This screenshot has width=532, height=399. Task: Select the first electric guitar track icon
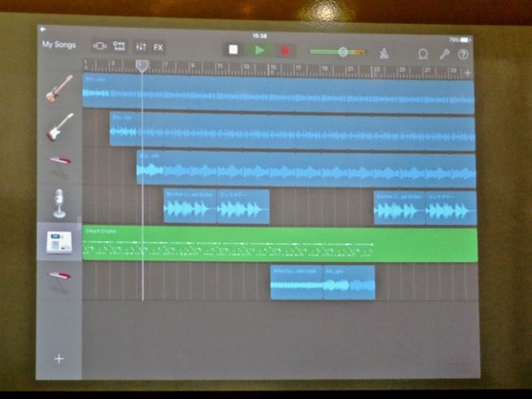(x=59, y=89)
